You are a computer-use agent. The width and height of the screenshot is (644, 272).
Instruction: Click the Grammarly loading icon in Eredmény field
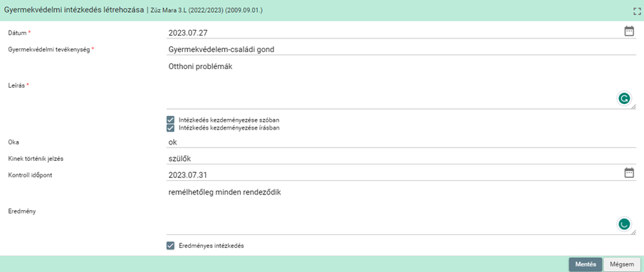point(624,224)
